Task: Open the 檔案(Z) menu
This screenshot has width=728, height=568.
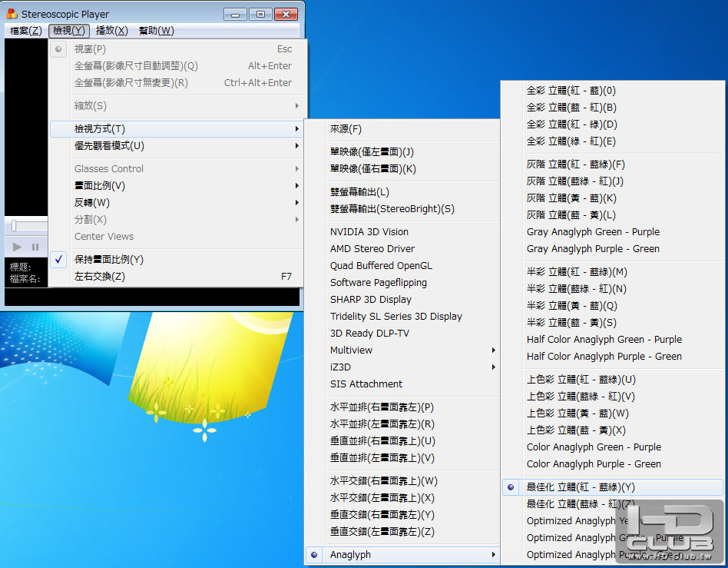Action: (26, 31)
